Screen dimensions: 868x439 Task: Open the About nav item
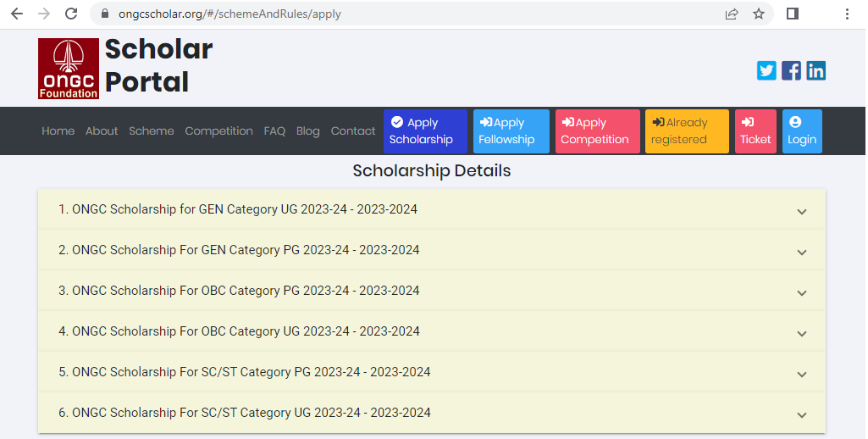pyautogui.click(x=102, y=131)
